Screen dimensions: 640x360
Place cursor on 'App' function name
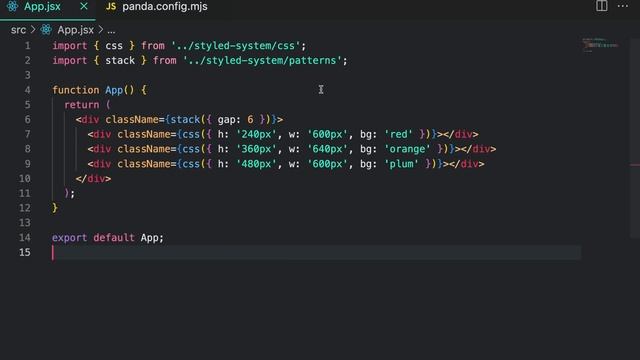click(x=114, y=90)
